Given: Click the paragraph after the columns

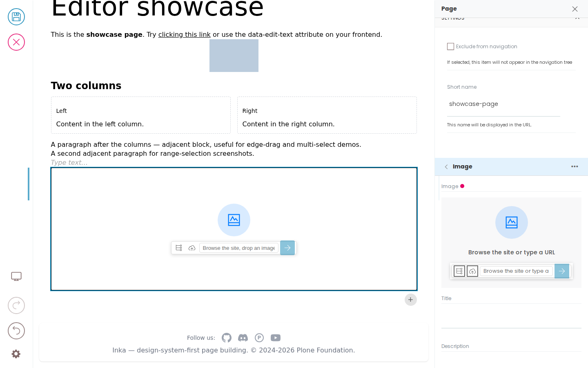Looking at the screenshot, I should coord(206,145).
